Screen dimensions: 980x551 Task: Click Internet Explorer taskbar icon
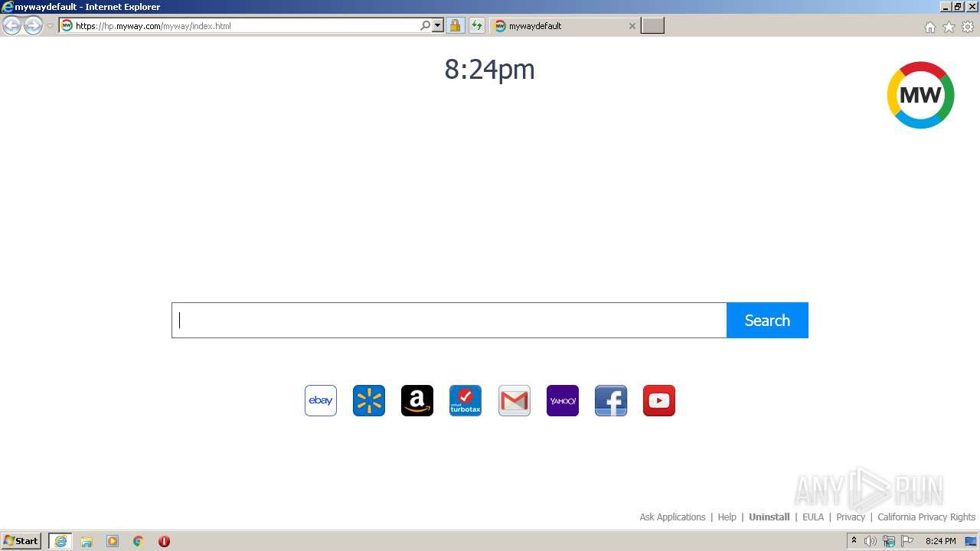[60, 541]
